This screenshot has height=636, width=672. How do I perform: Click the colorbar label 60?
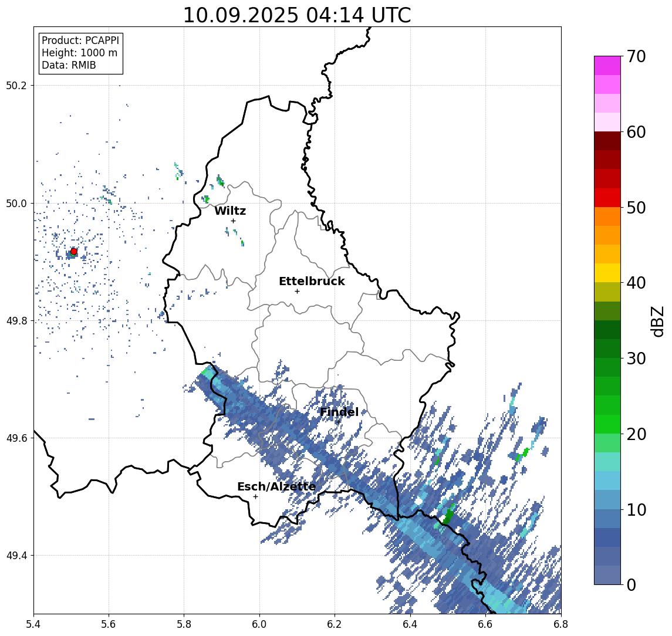pos(636,132)
